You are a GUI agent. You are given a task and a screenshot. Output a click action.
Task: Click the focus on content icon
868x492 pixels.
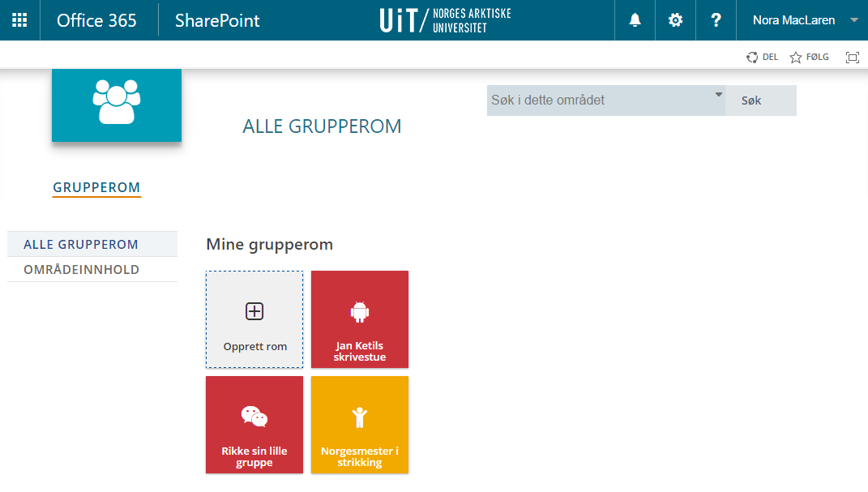pos(852,57)
